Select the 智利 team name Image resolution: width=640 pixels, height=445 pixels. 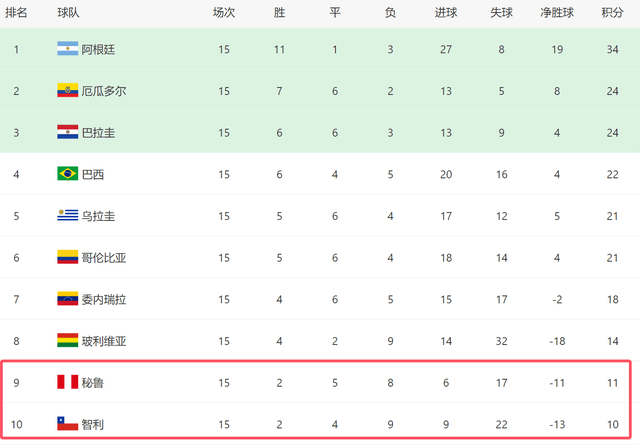point(92,425)
